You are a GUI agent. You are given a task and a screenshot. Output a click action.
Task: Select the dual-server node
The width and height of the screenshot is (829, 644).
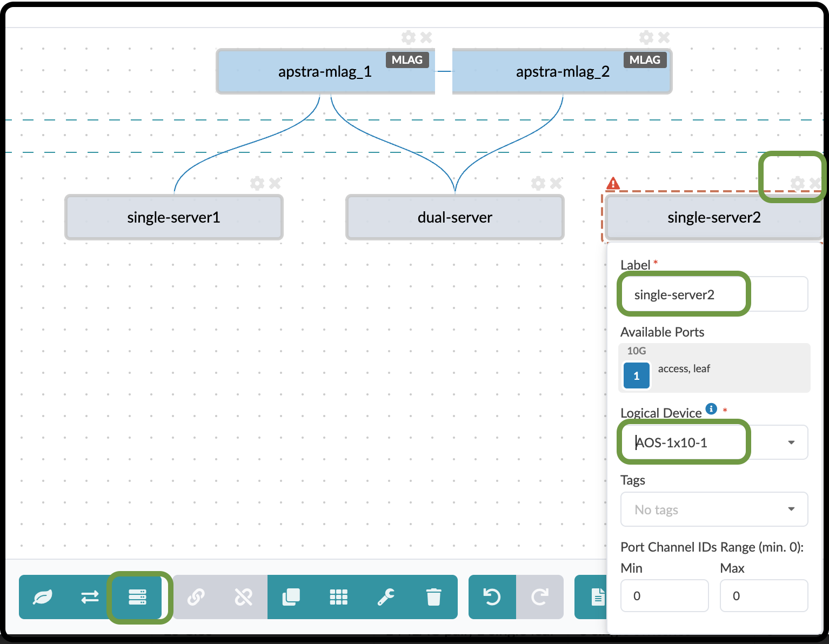[455, 217]
